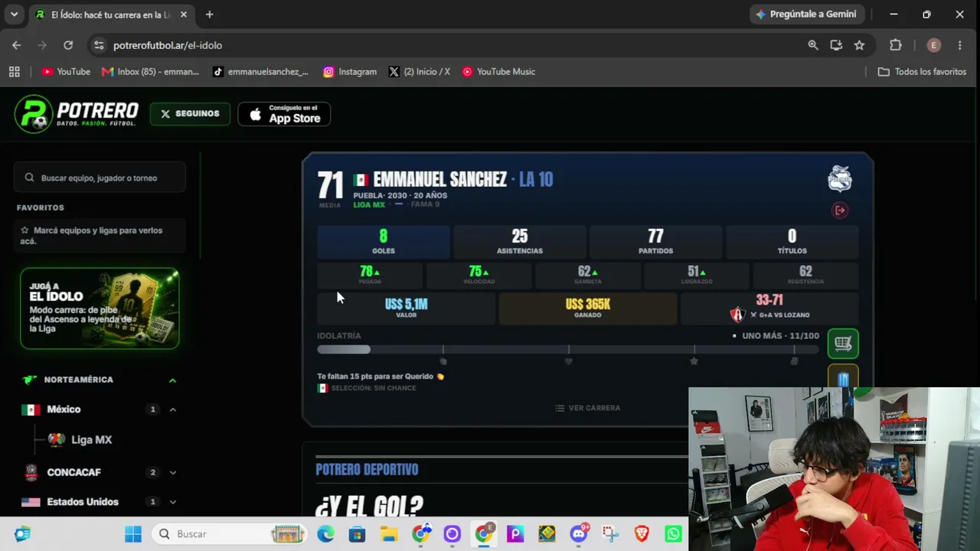
Task: Click the Títulos stat card
Action: pos(792,242)
